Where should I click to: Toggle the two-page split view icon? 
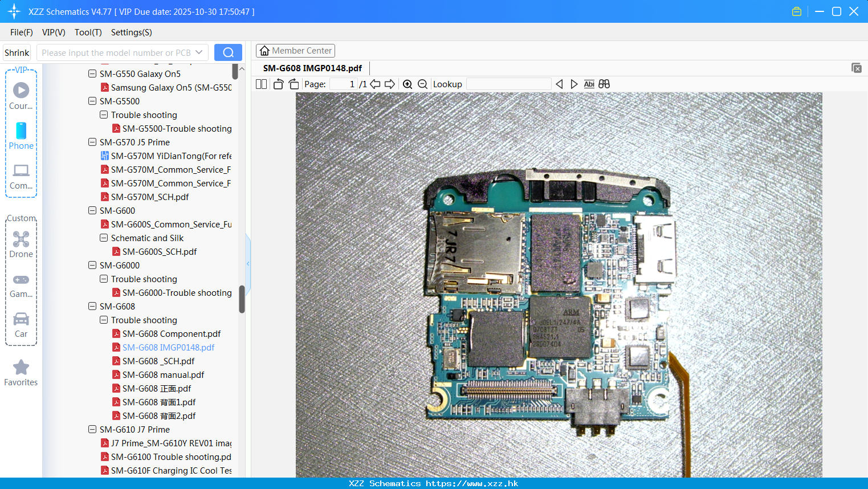261,84
